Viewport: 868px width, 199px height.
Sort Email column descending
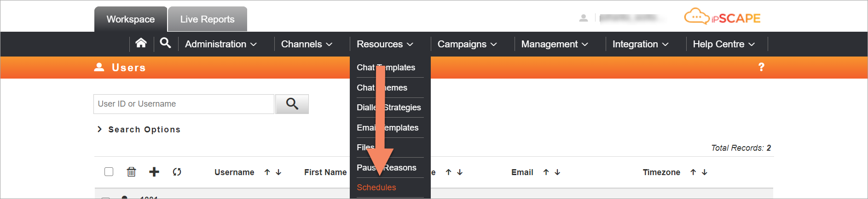(x=557, y=172)
